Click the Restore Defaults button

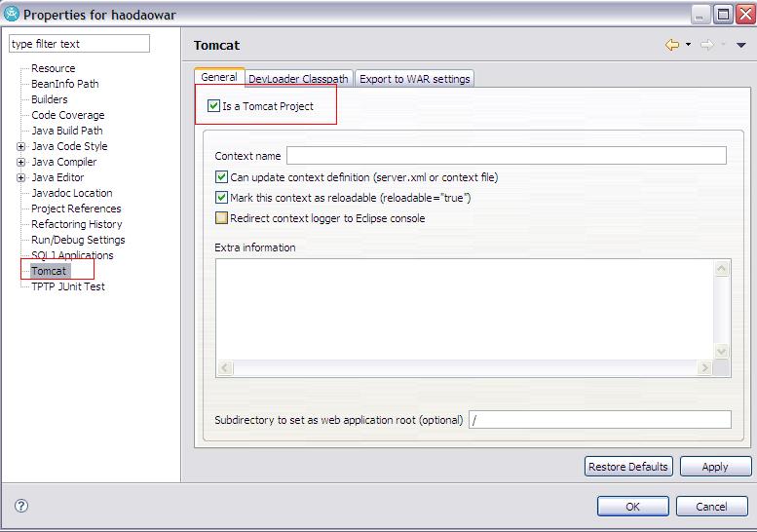(628, 467)
